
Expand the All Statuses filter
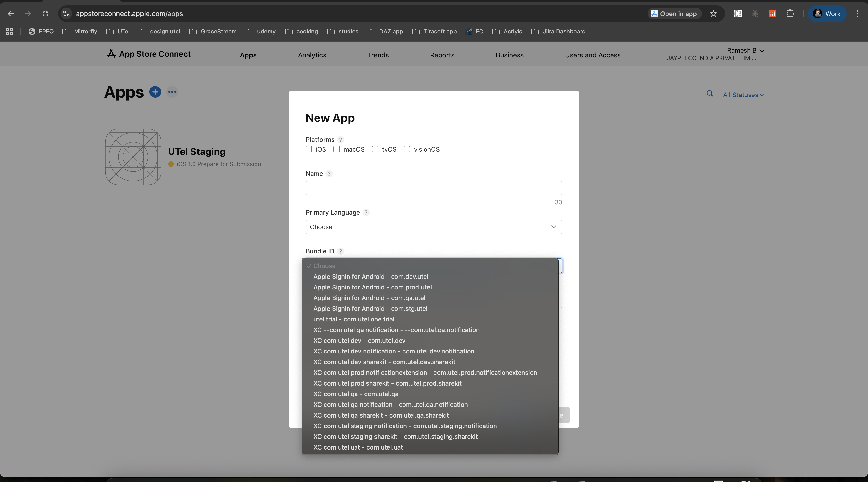(x=743, y=95)
